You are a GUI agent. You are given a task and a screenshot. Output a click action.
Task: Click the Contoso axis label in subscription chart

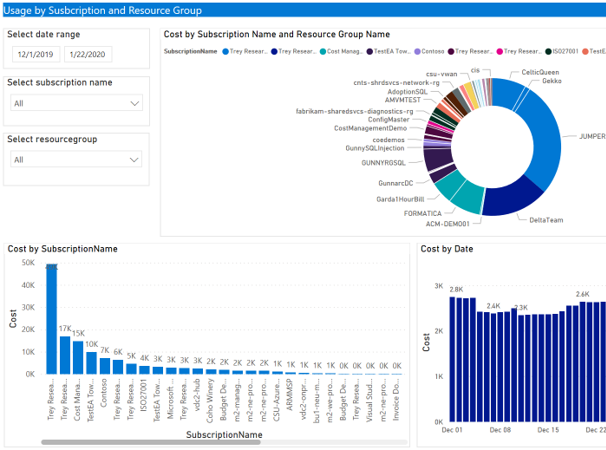click(x=104, y=393)
